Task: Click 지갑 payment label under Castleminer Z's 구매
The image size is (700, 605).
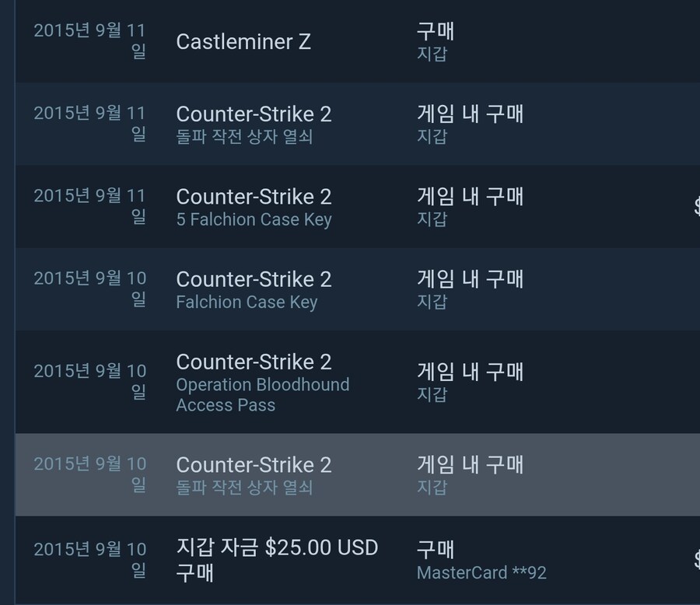Action: [x=432, y=54]
